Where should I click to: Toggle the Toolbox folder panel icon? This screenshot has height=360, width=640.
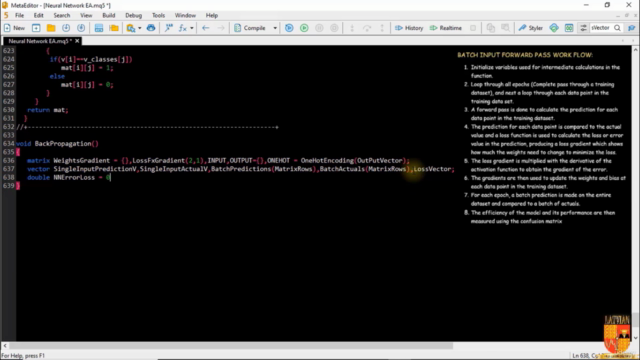click(x=114, y=28)
